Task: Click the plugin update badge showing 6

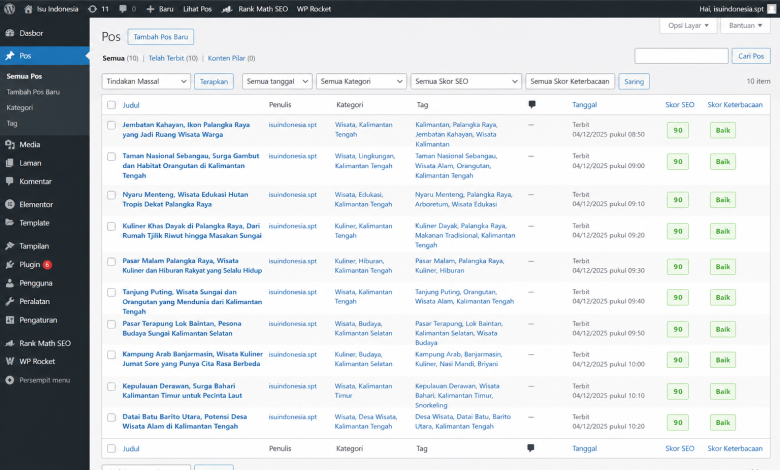Action: pos(47,265)
